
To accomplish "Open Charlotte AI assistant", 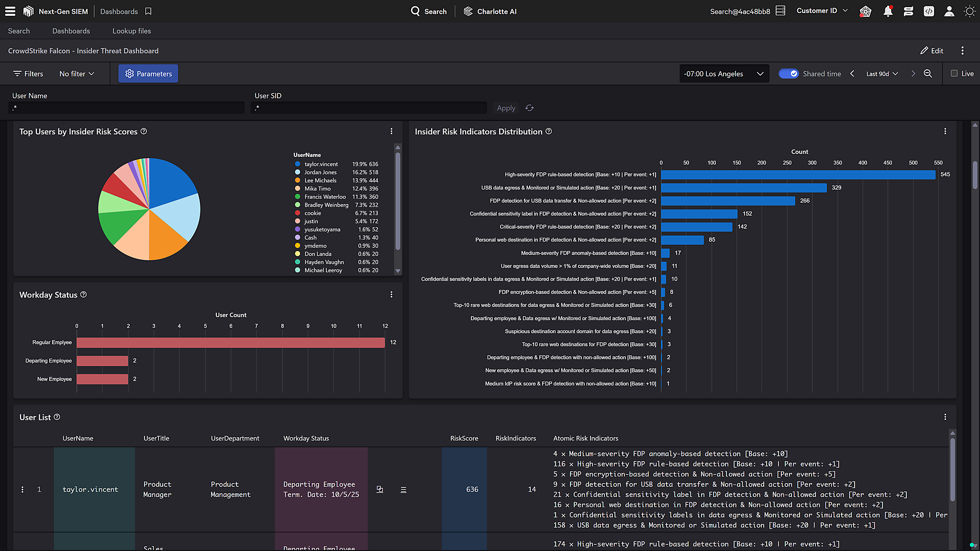I will [490, 11].
